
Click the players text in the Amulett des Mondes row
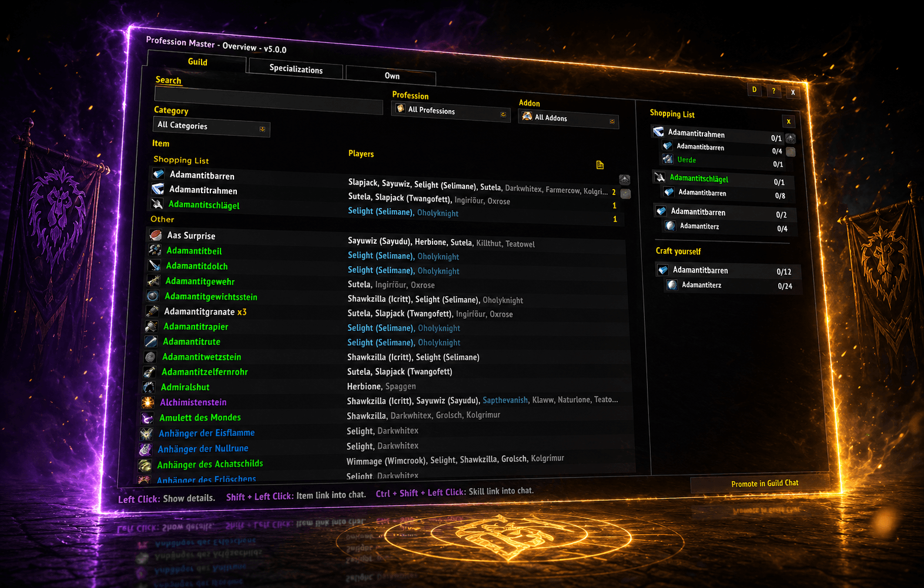click(x=424, y=415)
